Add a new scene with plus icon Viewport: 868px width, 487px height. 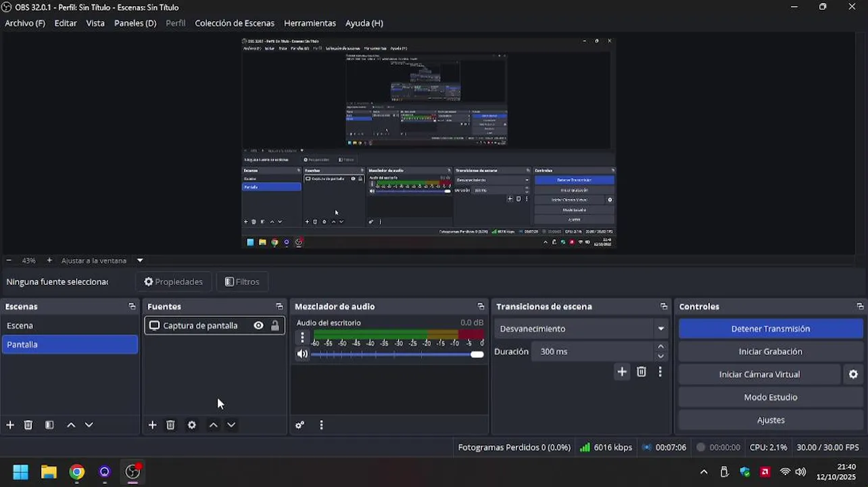[10, 425]
